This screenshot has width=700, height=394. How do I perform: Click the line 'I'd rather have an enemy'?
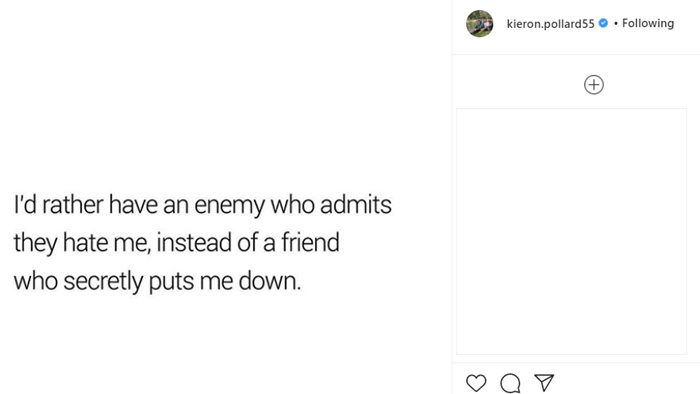[x=139, y=205]
